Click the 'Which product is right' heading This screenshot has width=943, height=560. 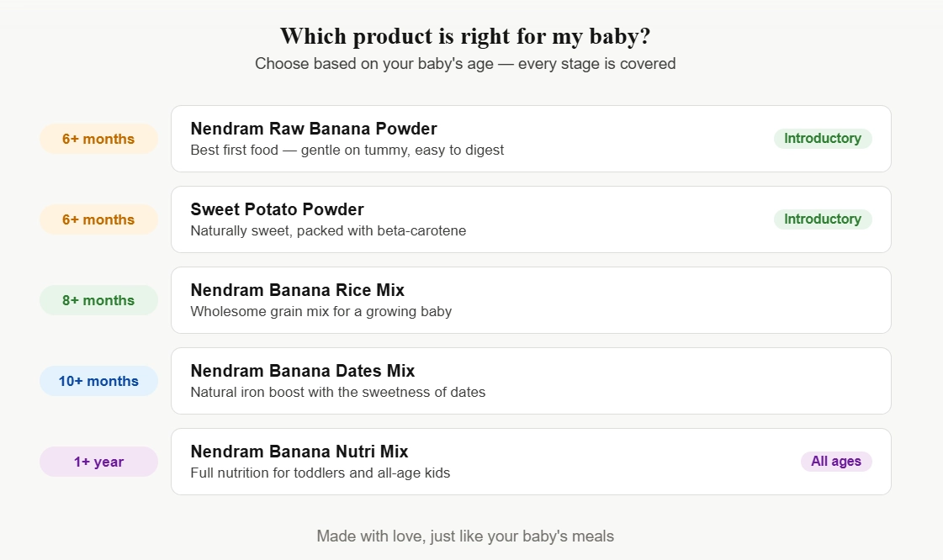click(465, 36)
